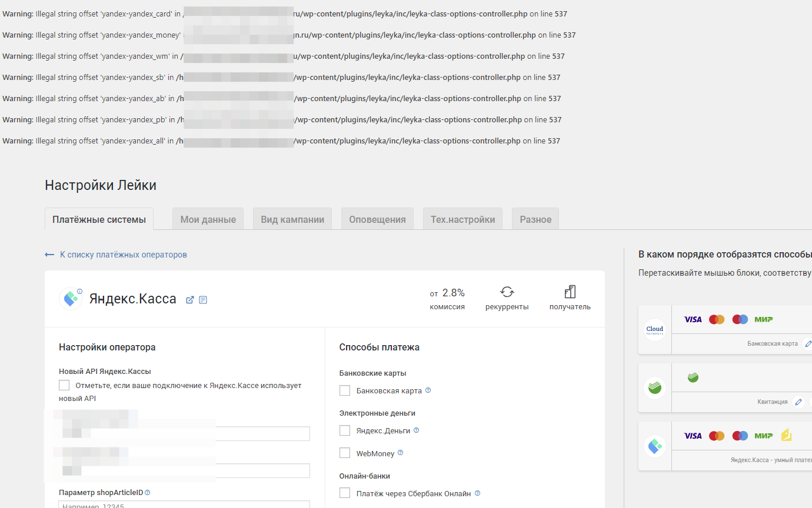Click pencil edit icon for Банковская карта block
The image size is (812, 508).
click(808, 343)
